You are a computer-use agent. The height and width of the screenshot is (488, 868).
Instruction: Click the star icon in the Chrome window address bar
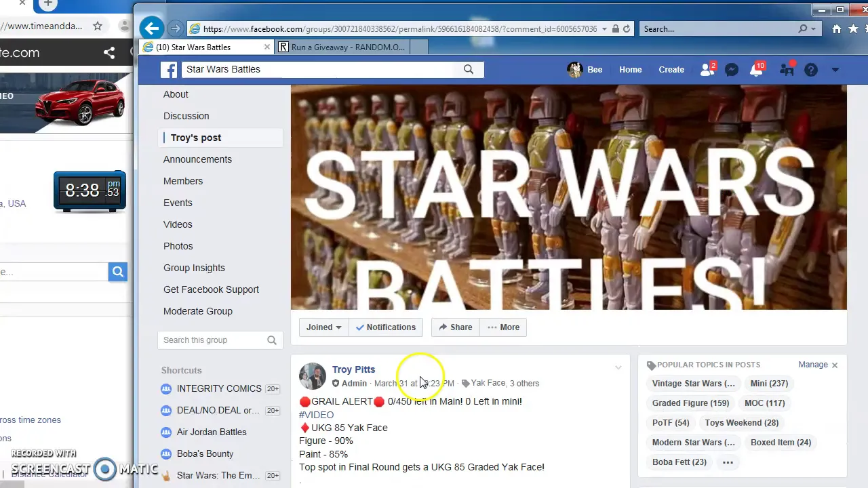98,26
